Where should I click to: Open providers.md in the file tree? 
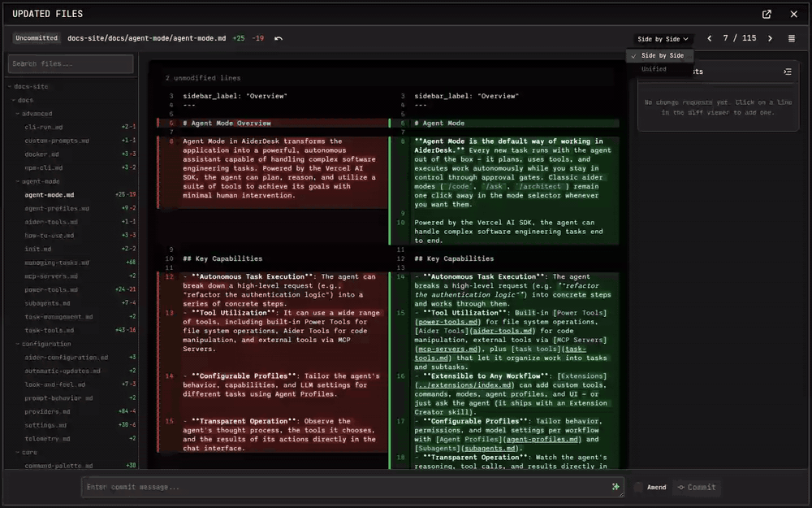point(50,411)
